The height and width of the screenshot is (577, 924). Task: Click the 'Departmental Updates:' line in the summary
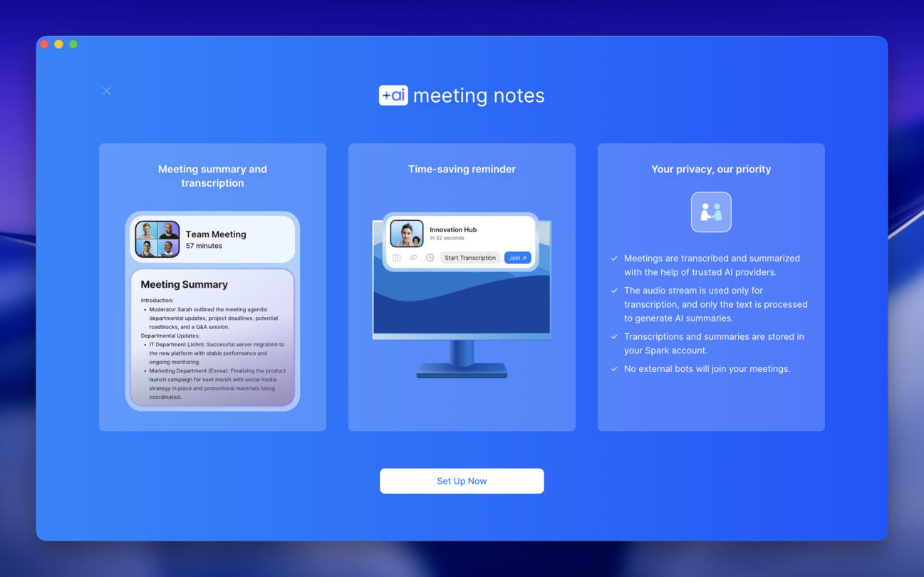170,336
